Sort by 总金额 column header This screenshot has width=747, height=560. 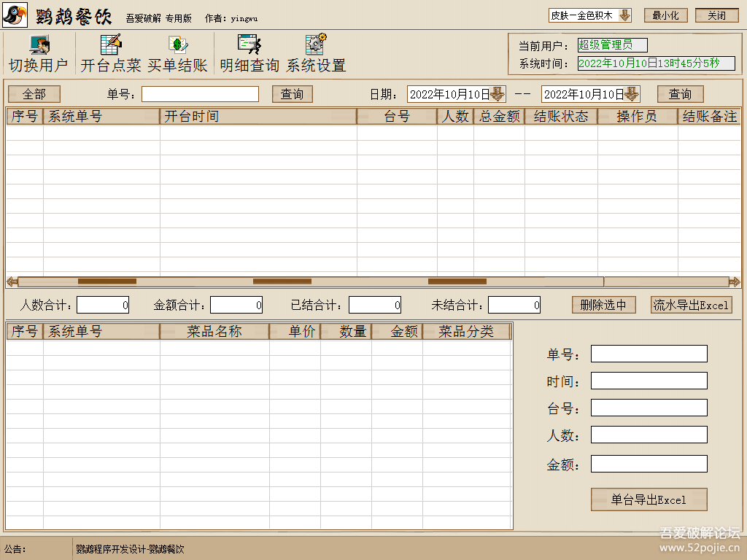tap(499, 117)
